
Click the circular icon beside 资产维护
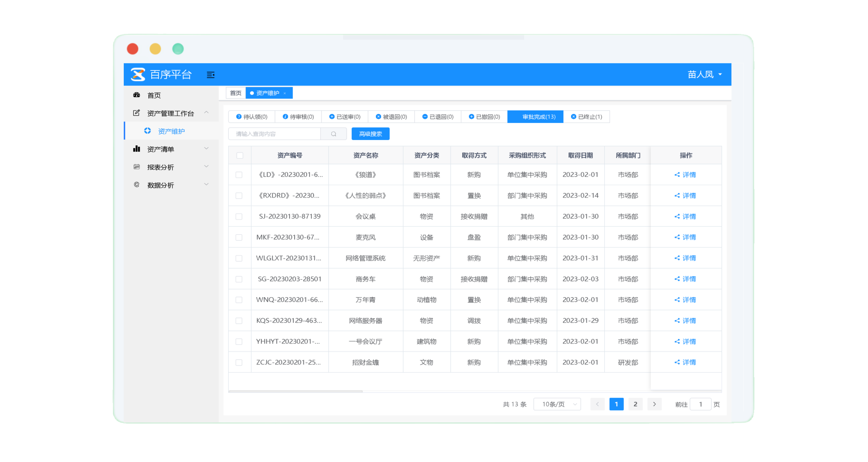point(147,131)
